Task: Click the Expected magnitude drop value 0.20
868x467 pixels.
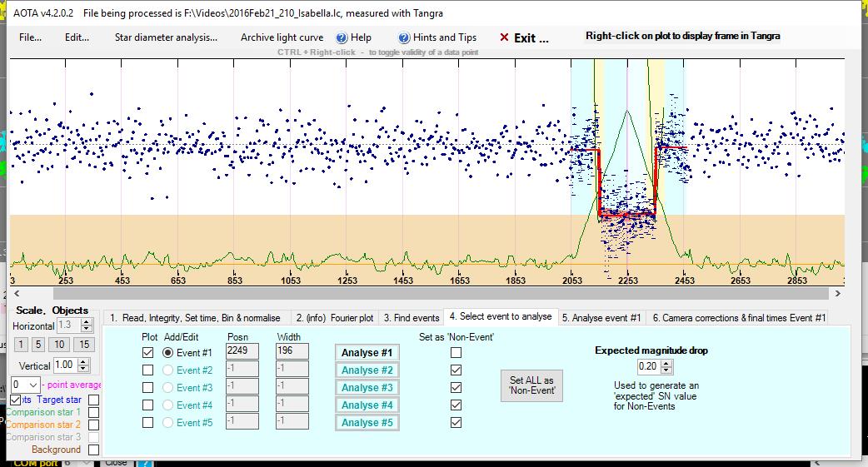Action: pos(649,367)
